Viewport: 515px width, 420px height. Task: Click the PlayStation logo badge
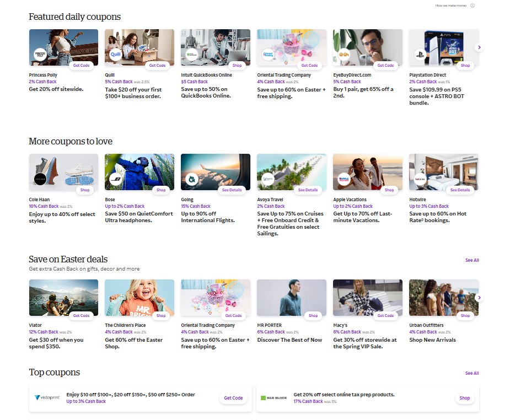click(x=420, y=54)
